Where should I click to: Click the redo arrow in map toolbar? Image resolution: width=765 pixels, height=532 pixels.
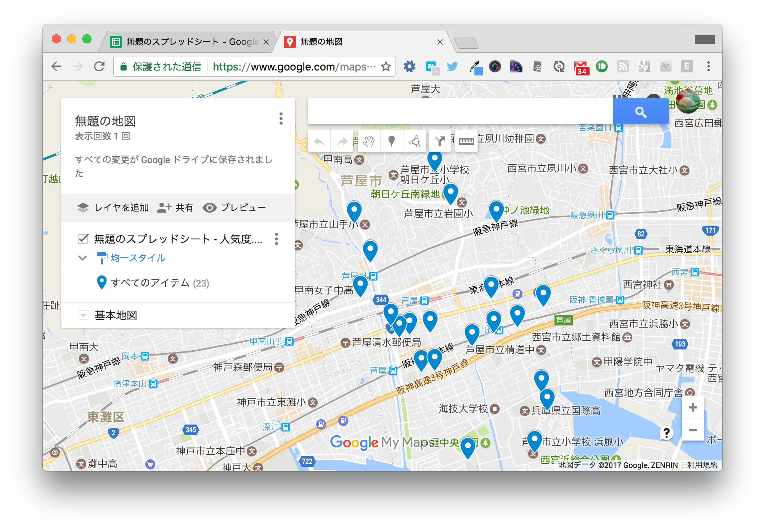(342, 142)
